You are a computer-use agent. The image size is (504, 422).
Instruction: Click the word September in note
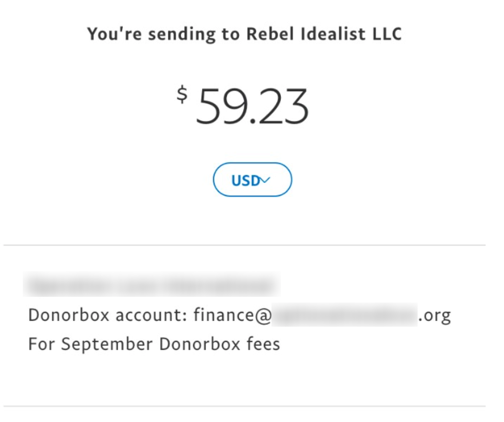[107, 344]
